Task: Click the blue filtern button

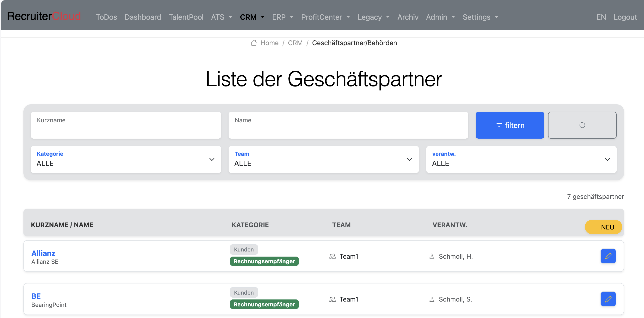Action: (510, 125)
